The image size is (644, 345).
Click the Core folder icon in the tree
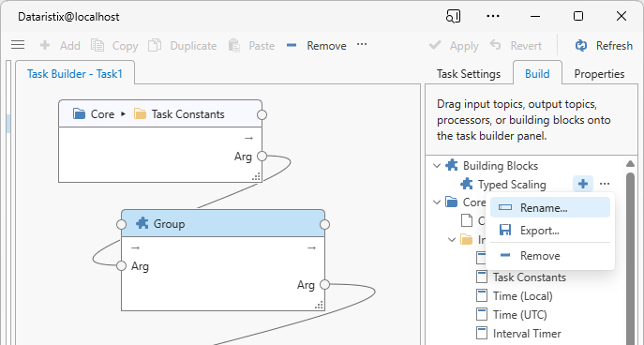(452, 202)
